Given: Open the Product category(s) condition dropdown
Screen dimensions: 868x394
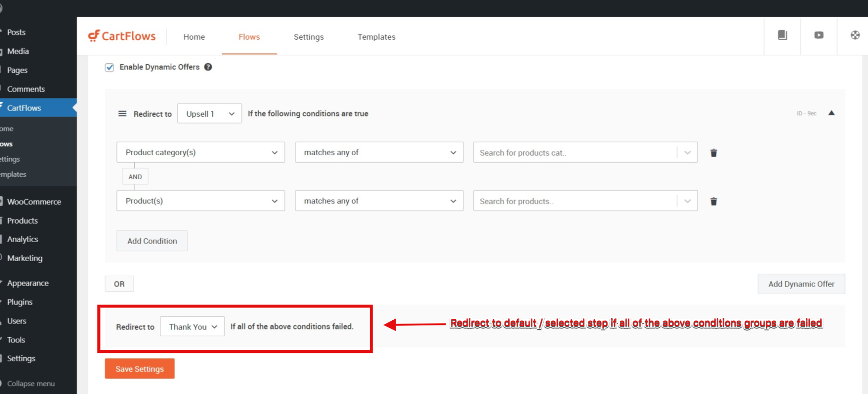Looking at the screenshot, I should coord(200,152).
